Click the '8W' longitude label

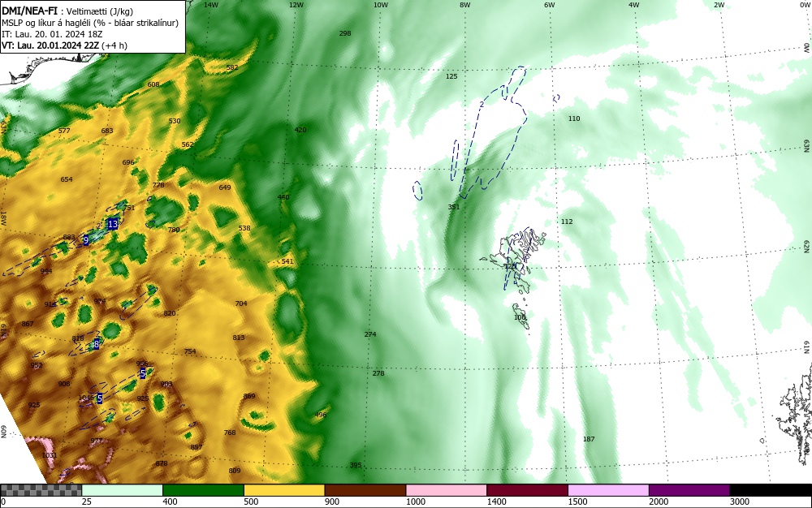pos(465,5)
